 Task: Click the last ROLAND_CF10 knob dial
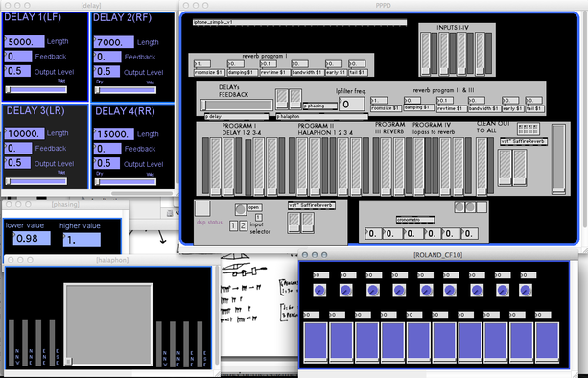coord(526,291)
